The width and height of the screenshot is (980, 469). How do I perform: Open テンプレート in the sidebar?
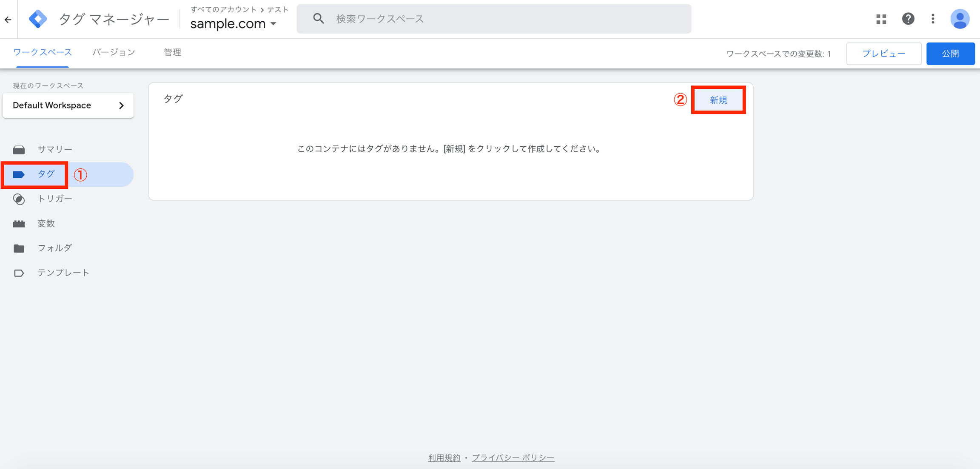click(x=63, y=273)
